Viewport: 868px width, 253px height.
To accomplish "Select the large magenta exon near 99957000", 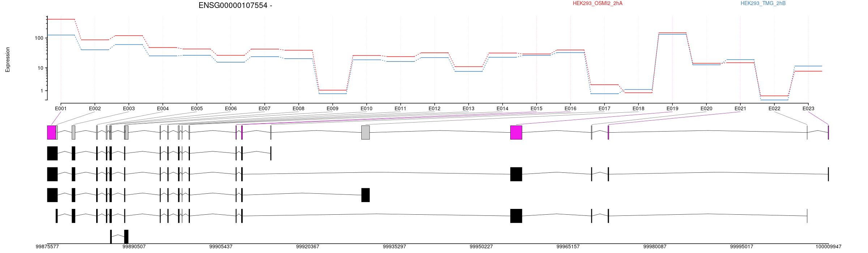I will [x=516, y=132].
